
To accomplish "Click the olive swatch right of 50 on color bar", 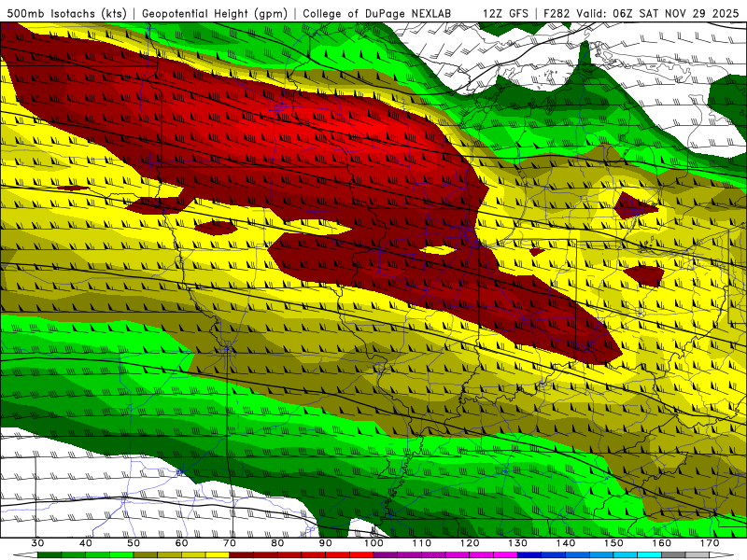I will click(146, 556).
